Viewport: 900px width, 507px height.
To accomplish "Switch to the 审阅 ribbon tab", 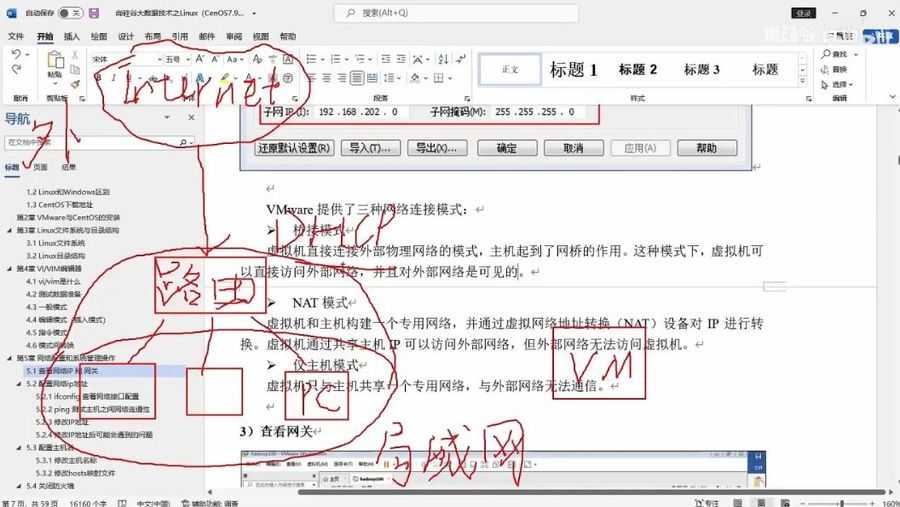I will coord(234,36).
